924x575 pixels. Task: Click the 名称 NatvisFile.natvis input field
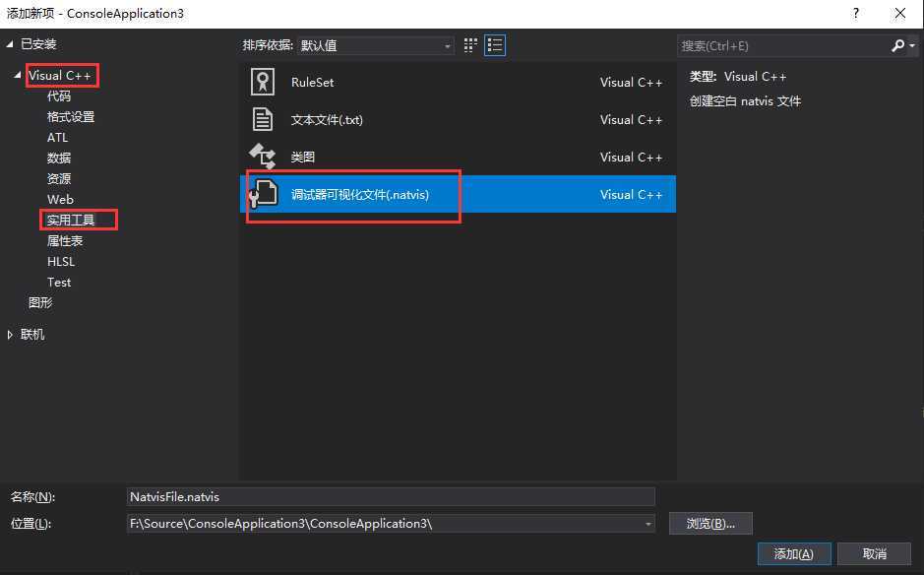coord(391,496)
